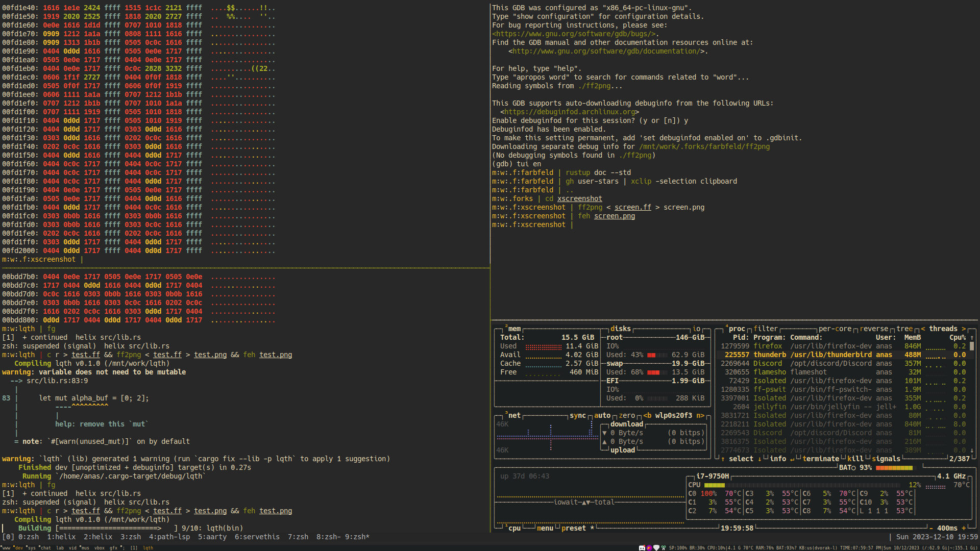Click terminate in the proc footer
The height and width of the screenshot is (551, 980).
coord(820,459)
